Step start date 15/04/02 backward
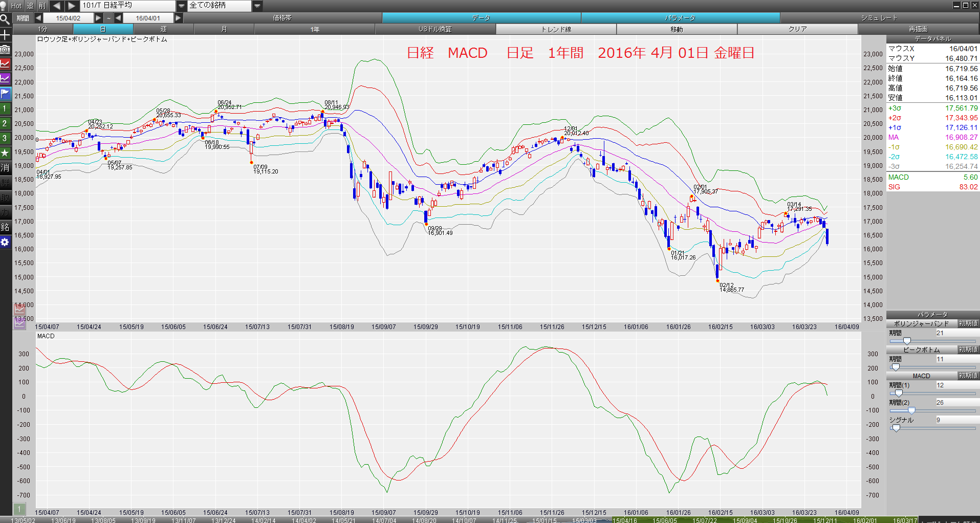980x523 pixels. click(x=38, y=18)
